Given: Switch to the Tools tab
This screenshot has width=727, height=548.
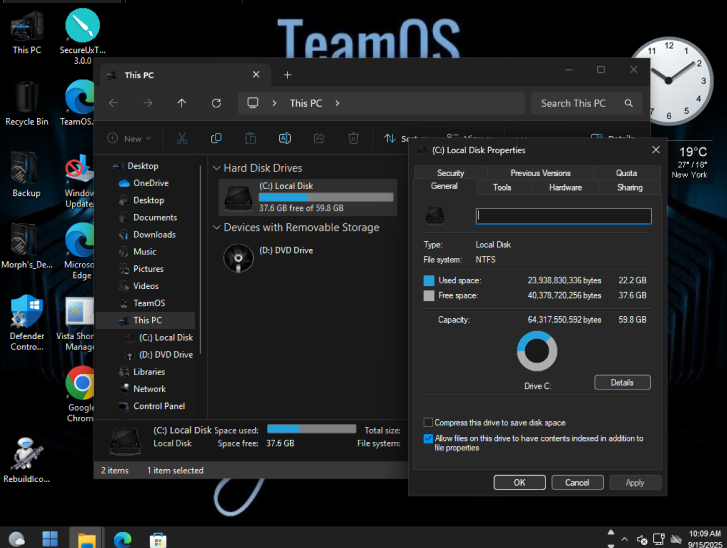Looking at the screenshot, I should [x=502, y=187].
